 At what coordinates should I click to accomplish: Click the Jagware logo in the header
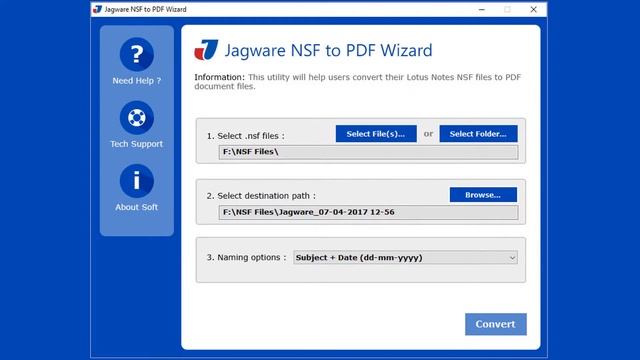pos(206,50)
